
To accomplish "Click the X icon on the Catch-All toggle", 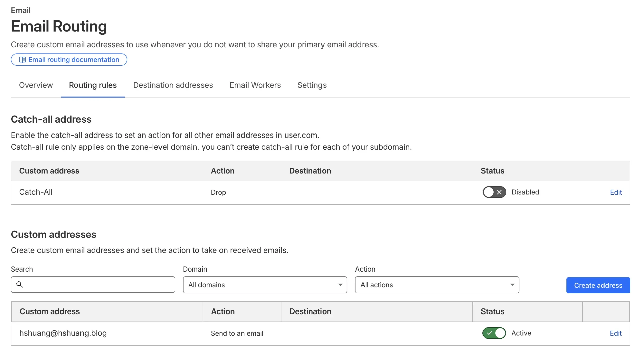I will [x=499, y=192].
